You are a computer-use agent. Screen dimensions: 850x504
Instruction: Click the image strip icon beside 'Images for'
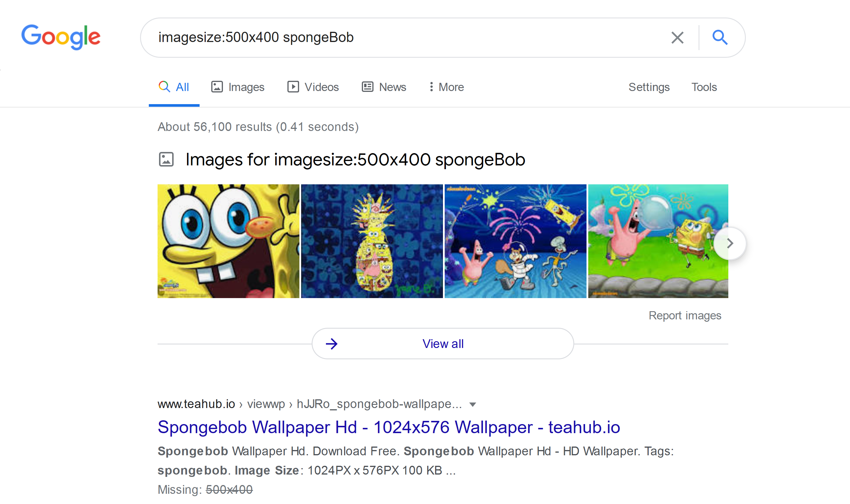click(x=167, y=159)
